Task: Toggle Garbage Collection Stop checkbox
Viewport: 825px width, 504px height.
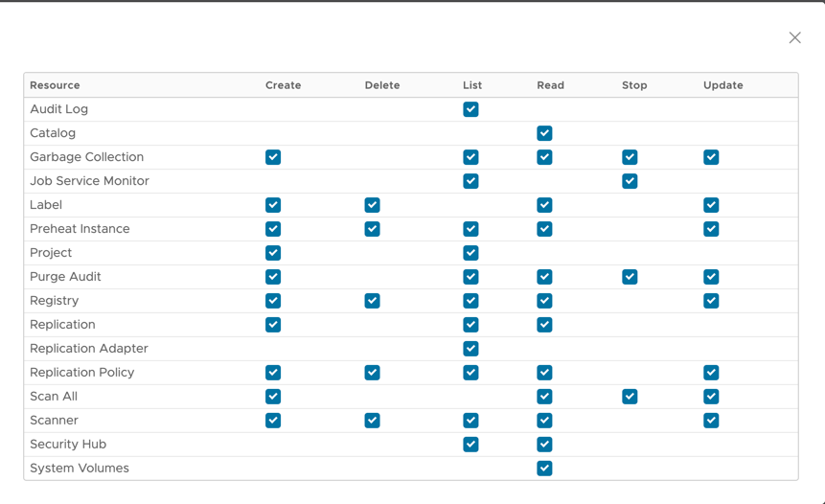Action: pyautogui.click(x=630, y=157)
